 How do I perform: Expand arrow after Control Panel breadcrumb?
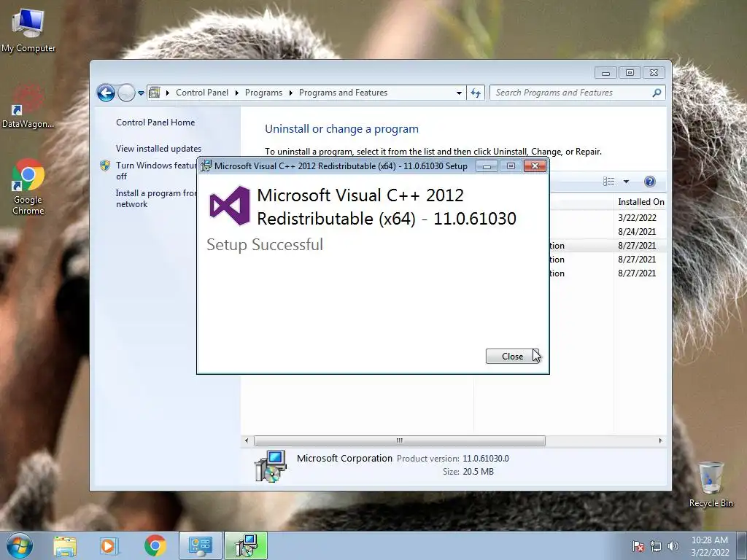coord(237,93)
